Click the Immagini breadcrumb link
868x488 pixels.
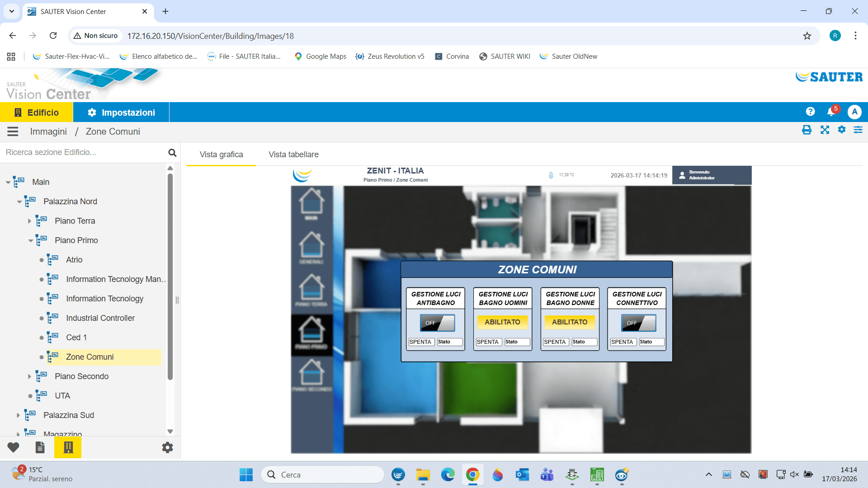(x=48, y=131)
